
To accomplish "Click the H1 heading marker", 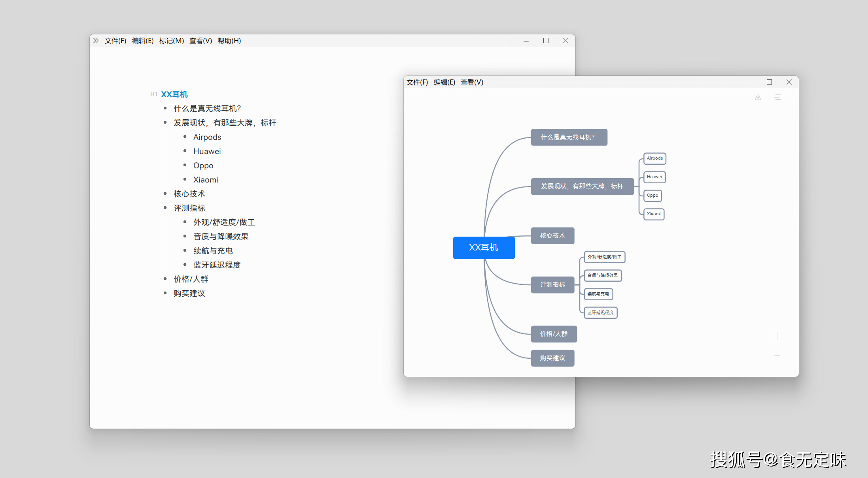I will pos(154,94).
